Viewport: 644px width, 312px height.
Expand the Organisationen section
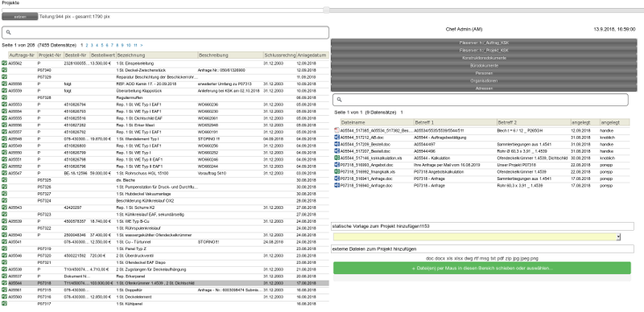[x=484, y=81]
